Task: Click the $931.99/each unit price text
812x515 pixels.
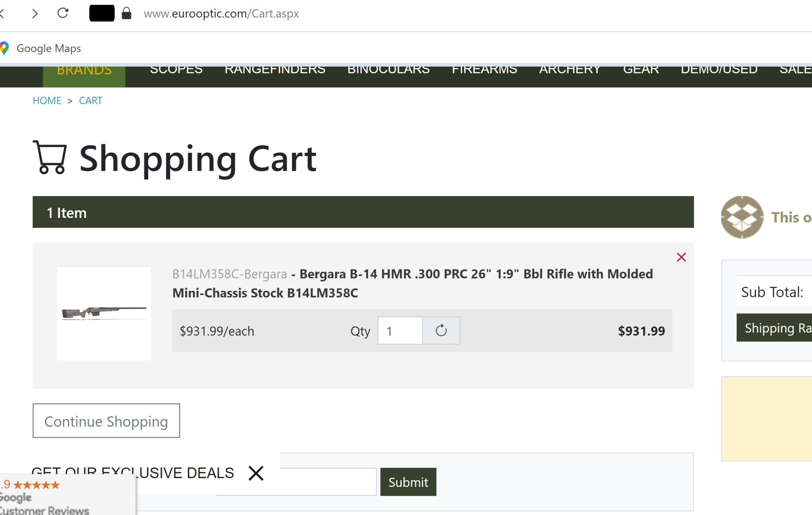Action: click(217, 331)
